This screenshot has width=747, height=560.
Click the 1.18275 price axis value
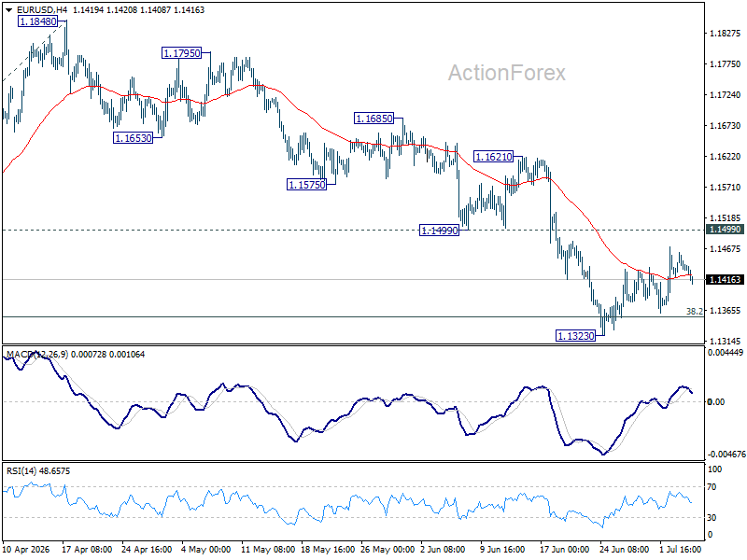[726, 34]
